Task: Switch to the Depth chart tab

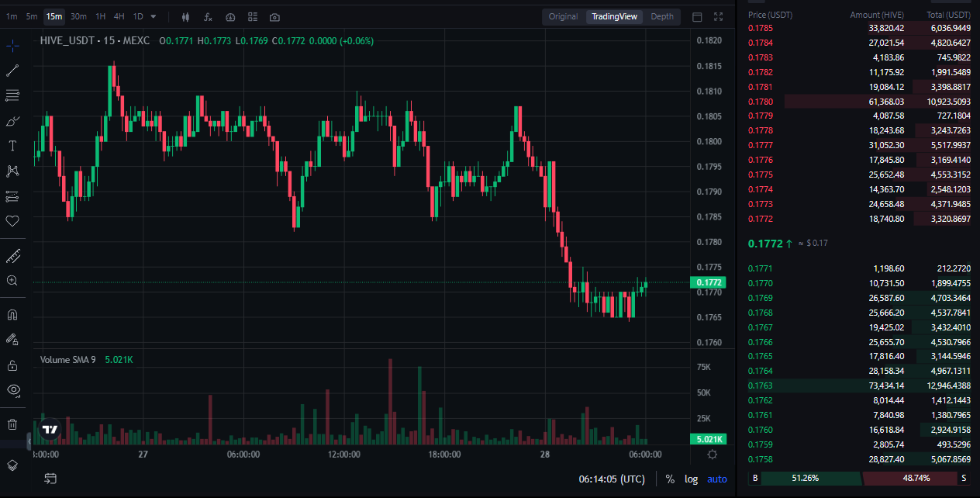Action: (x=662, y=16)
